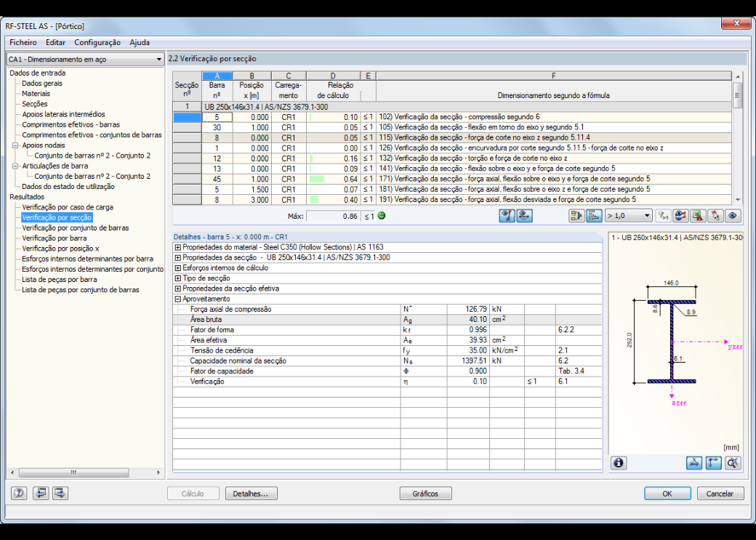This screenshot has height=540, width=756.
Task: Open Esforços internos determinantes por barra
Action: coord(88,259)
